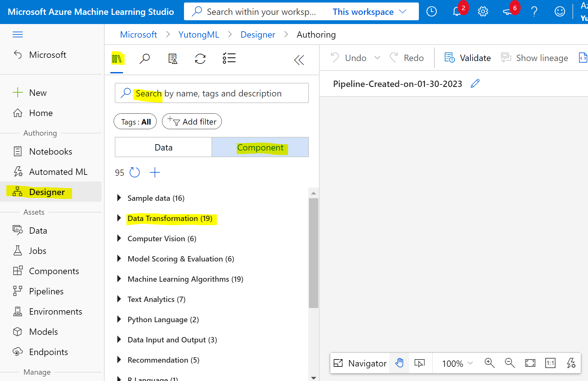
Task: Open recent history clock icon
Action: point(432,12)
